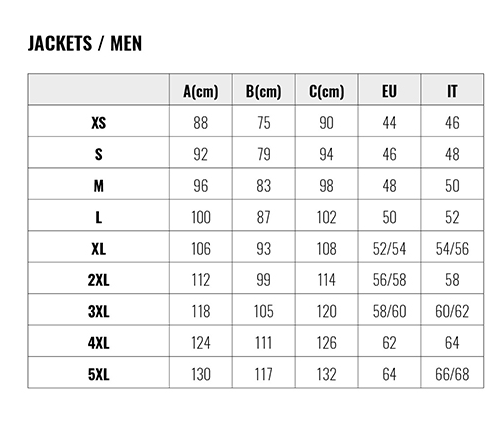This screenshot has height=421, width=504.
Task: Select the XL size row label
Action: [99, 249]
